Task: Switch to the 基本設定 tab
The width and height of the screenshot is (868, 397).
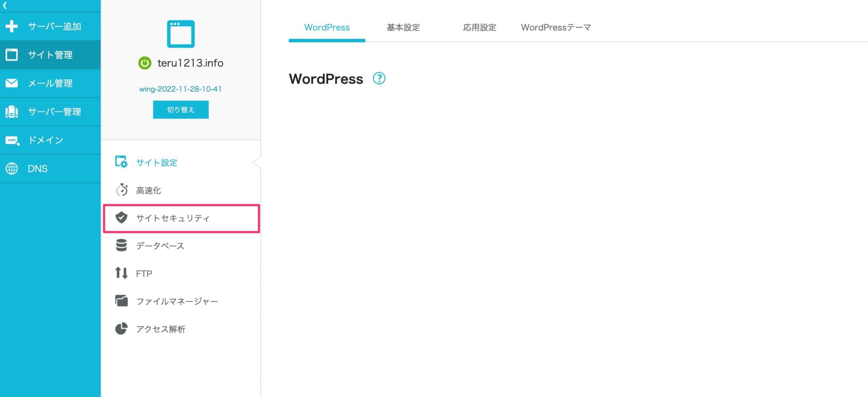Action: tap(402, 27)
